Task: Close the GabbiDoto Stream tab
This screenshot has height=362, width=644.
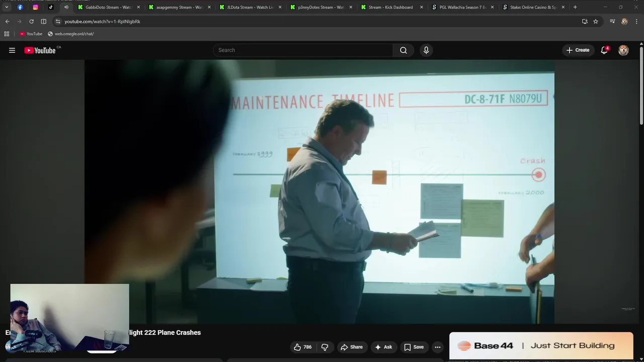Action: 138,7
